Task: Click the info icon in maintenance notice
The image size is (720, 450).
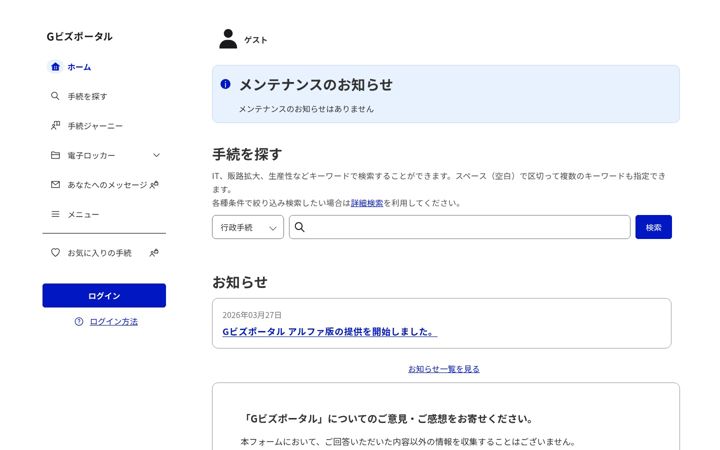Action: coord(225,84)
